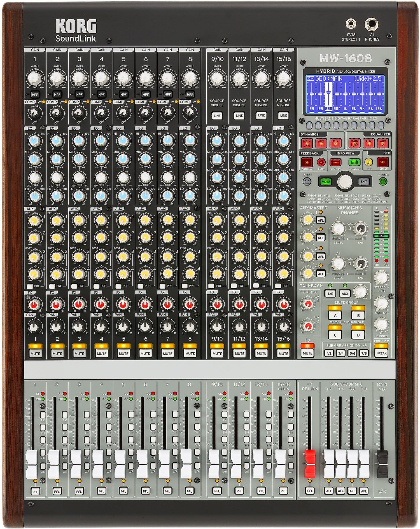This screenshot has width=420, height=529.
Task: Toggle LINE source on channel 13/14
Action: pyautogui.click(x=261, y=116)
